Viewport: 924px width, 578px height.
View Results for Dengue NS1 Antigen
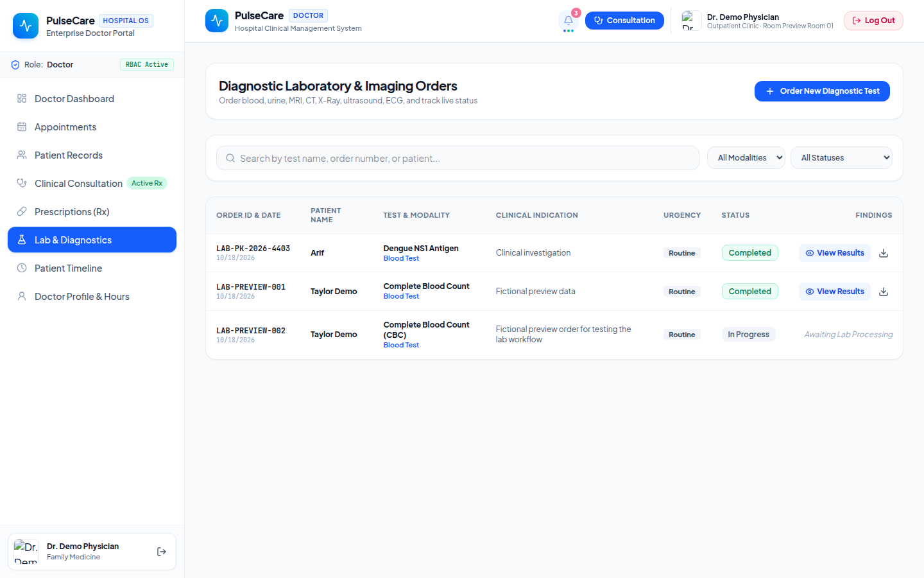click(x=834, y=253)
